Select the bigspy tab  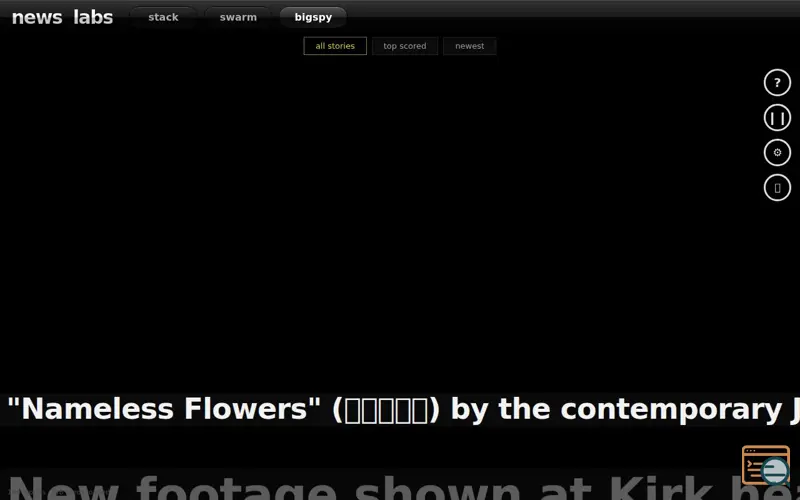click(x=313, y=17)
